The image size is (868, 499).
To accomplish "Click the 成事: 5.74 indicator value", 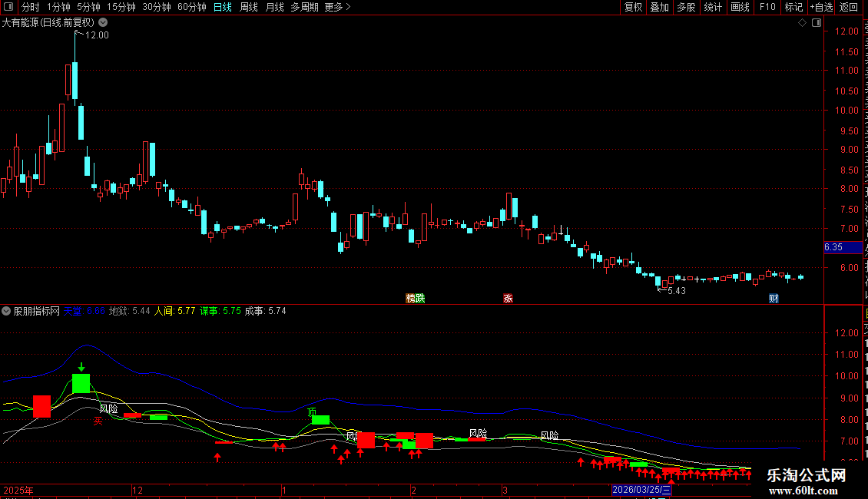I will [x=266, y=311].
